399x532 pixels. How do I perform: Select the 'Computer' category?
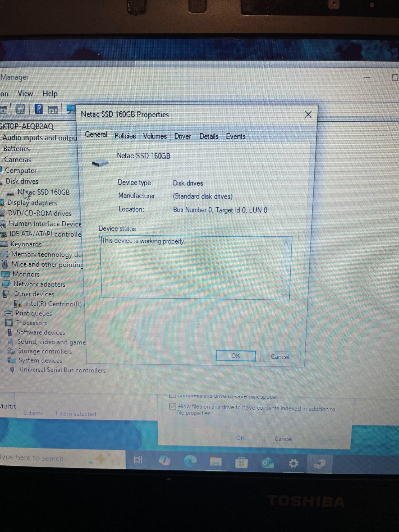tap(21, 171)
